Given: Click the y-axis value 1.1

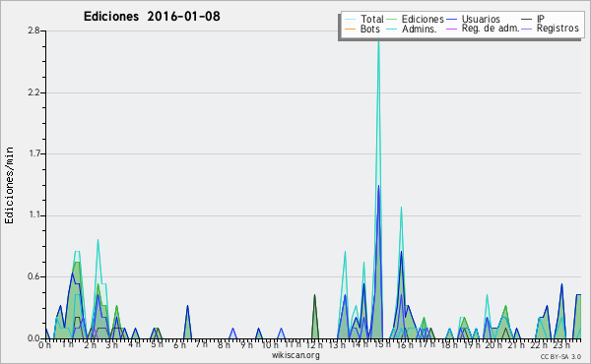Looking at the screenshot, I should tap(34, 215).
